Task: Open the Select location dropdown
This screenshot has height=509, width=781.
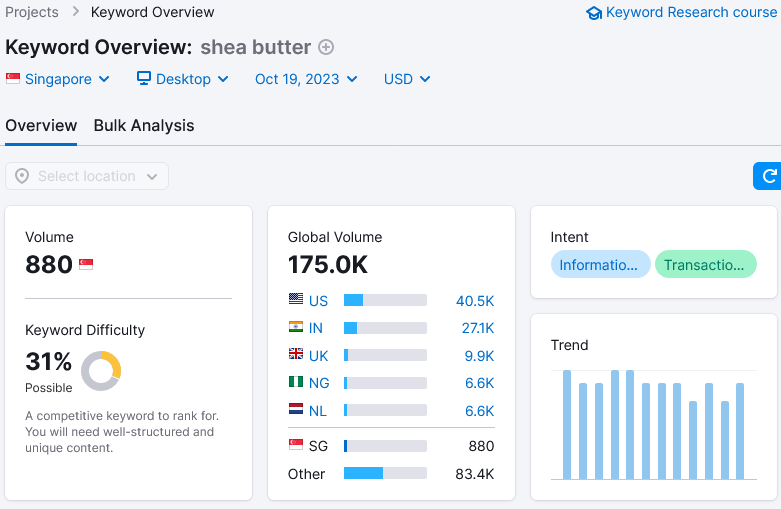Action: coord(87,176)
